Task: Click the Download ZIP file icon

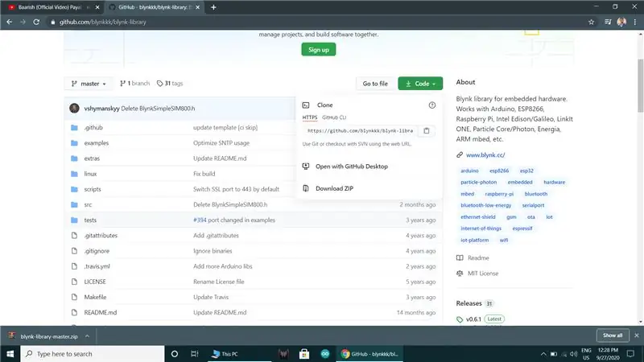Action: coord(306,188)
